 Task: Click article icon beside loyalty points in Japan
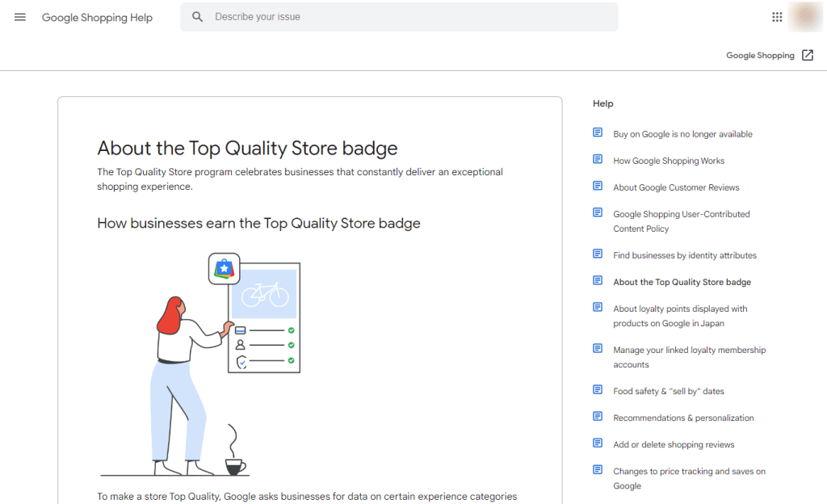598,307
